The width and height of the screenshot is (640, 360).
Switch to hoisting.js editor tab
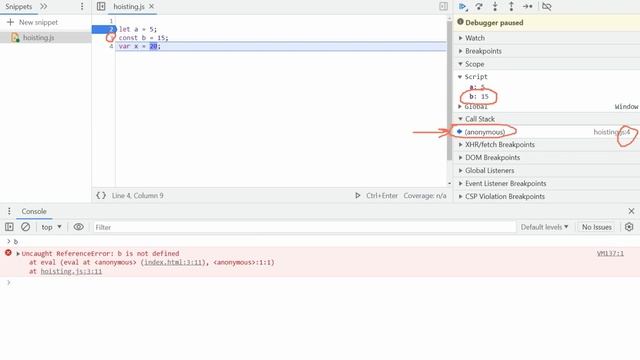tap(129, 7)
